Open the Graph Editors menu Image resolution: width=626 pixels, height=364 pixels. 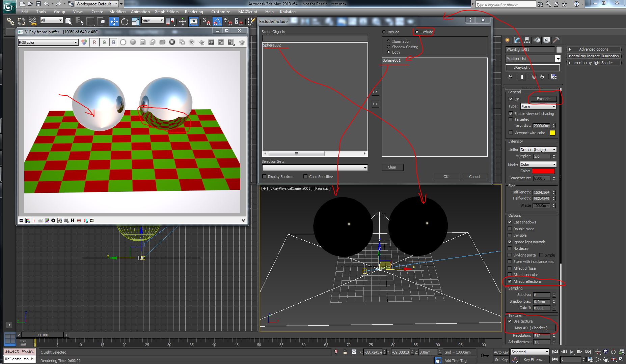pyautogui.click(x=166, y=11)
